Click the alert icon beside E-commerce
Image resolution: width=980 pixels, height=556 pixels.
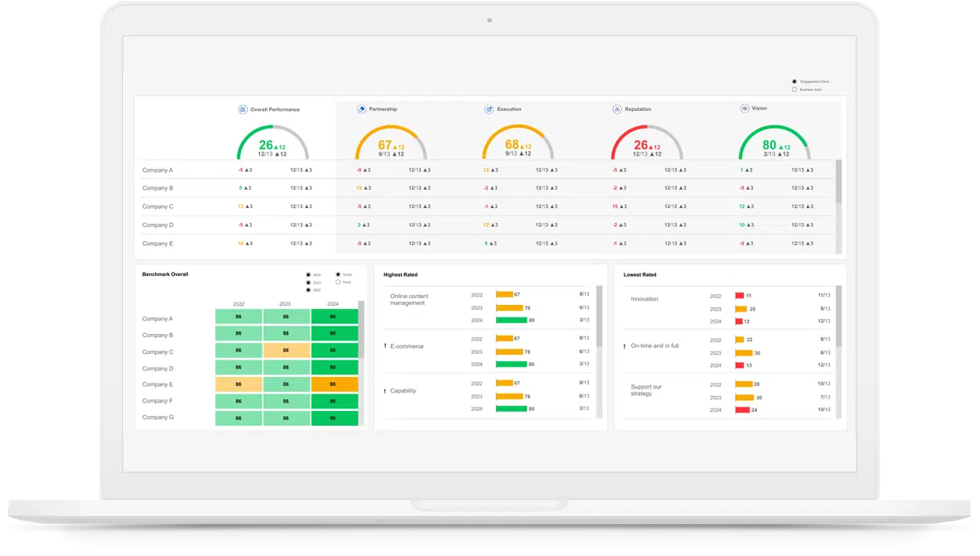pos(384,346)
